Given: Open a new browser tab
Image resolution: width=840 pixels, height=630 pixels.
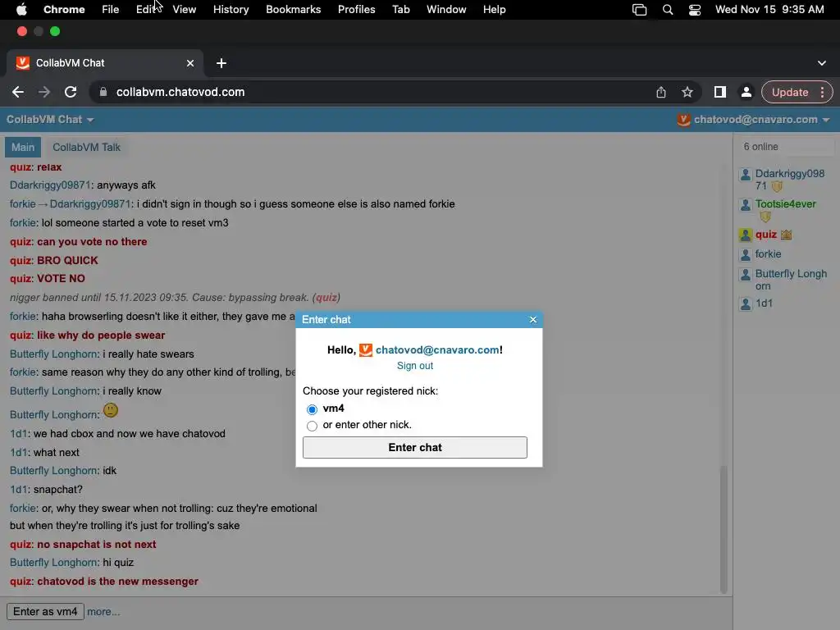Looking at the screenshot, I should coord(221,63).
